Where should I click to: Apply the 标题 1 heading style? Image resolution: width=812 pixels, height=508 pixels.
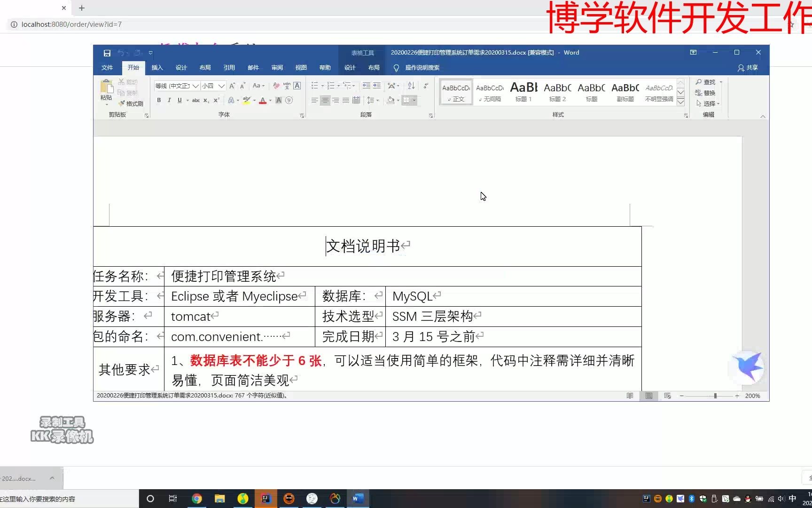pos(523,92)
